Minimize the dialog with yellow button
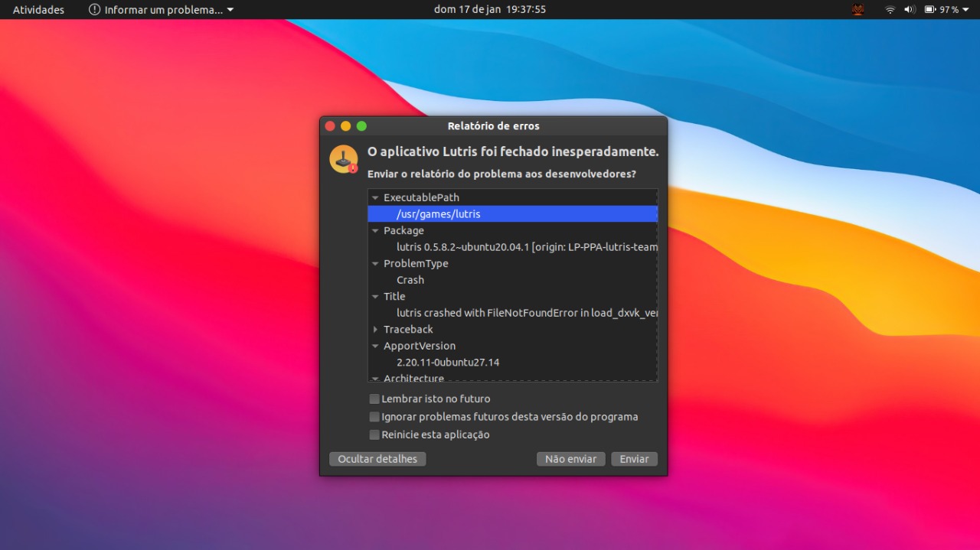Screen dimensions: 980x550 point(346,126)
